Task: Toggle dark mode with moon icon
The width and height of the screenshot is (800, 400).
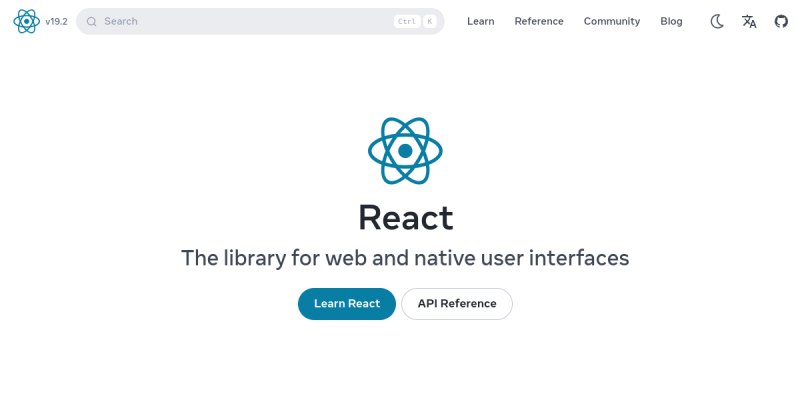Action: point(717,21)
